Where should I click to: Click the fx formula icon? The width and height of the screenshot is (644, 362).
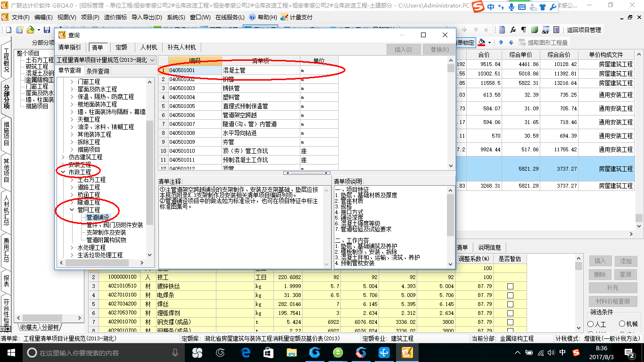coord(513,30)
